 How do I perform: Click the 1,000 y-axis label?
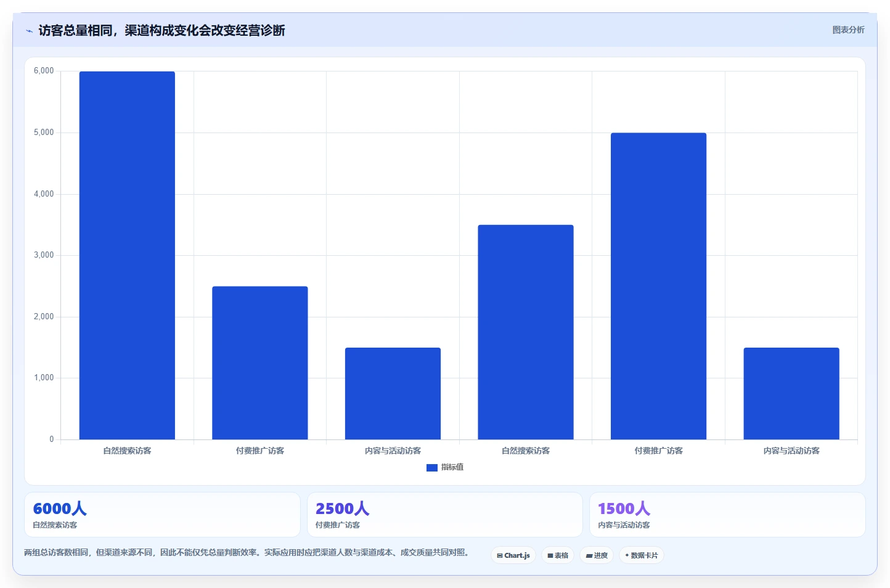tap(44, 378)
